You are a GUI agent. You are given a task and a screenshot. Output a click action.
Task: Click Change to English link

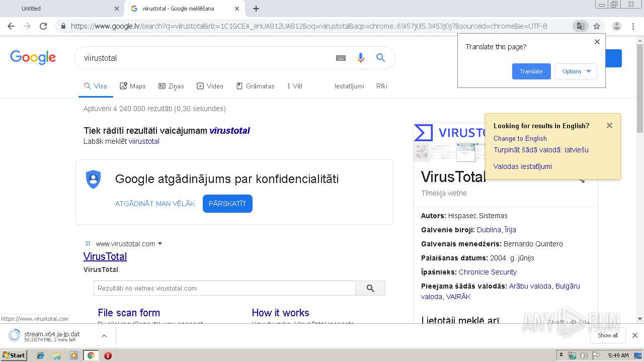tap(520, 138)
